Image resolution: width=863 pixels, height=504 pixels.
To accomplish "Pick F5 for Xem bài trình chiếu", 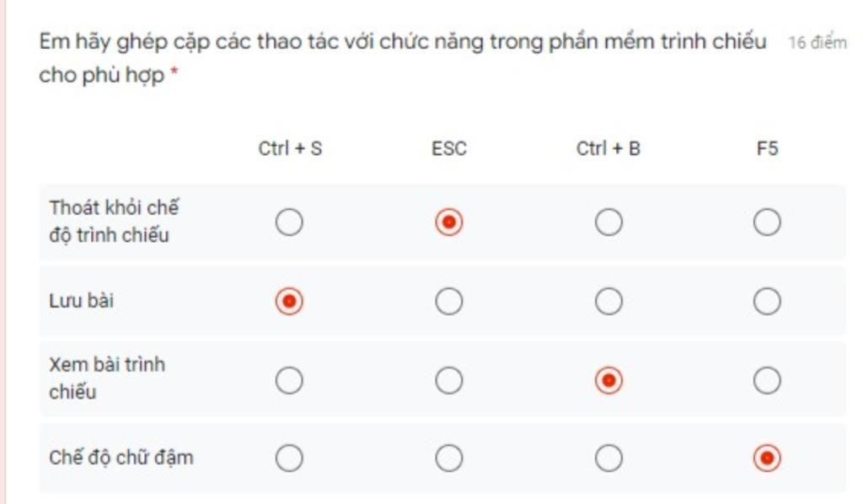I will (767, 381).
